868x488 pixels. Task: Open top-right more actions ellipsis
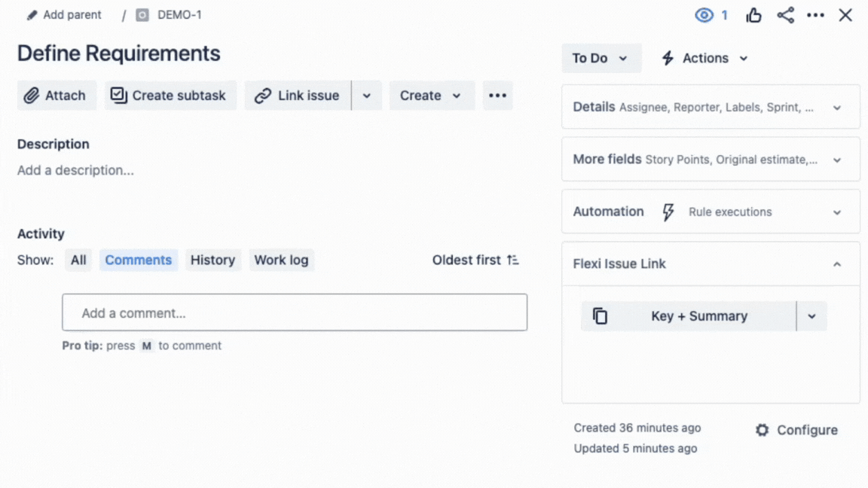815,15
